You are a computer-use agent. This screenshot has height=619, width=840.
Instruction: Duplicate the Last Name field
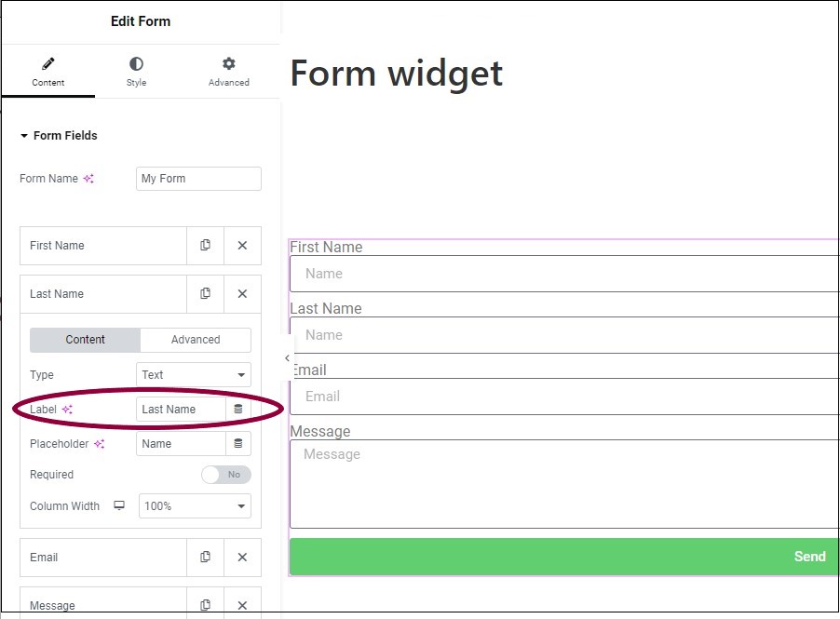pyautogui.click(x=205, y=293)
